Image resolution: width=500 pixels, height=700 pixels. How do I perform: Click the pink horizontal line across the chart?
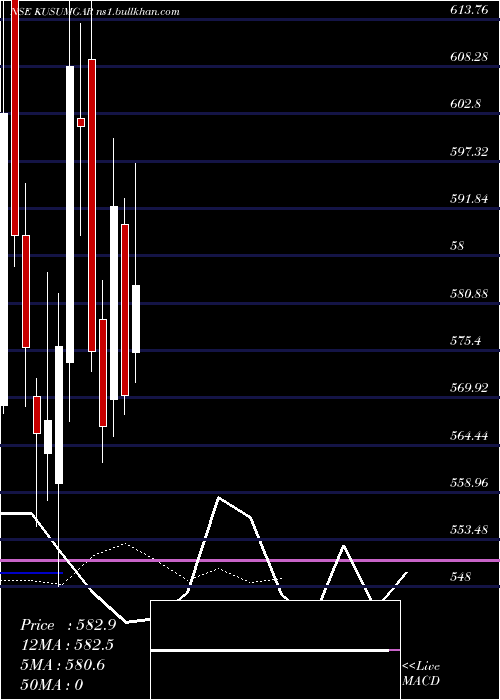(x=250, y=560)
